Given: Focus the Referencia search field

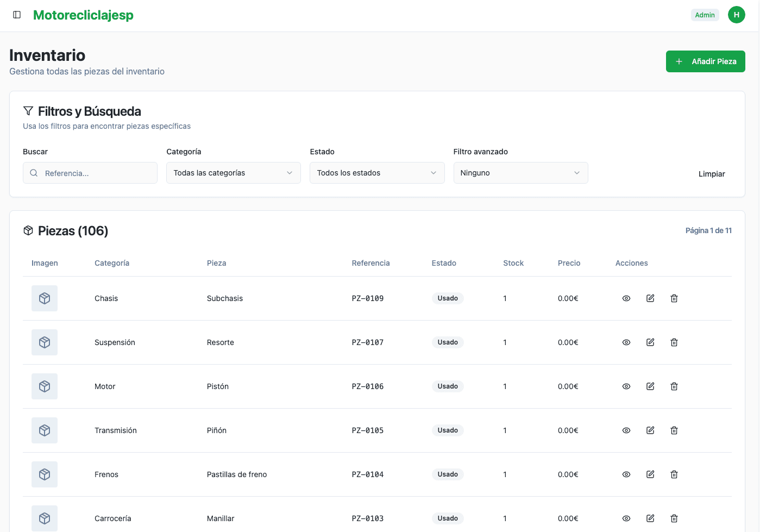Looking at the screenshot, I should tap(90, 173).
